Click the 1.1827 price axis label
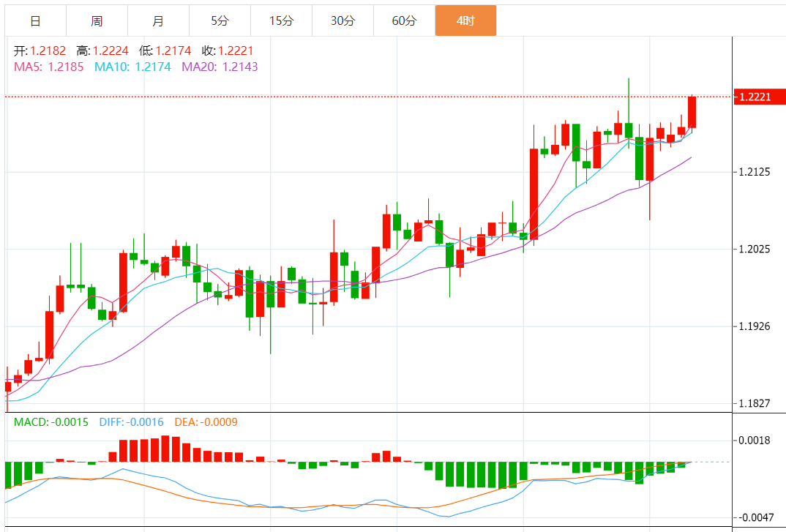This screenshot has height=532, width=786. coord(755,403)
